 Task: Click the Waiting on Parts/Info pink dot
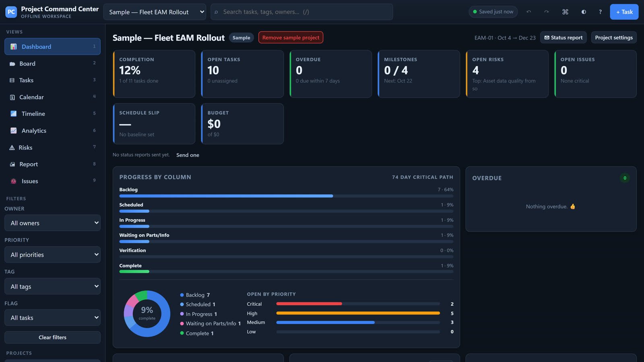coord(182,323)
